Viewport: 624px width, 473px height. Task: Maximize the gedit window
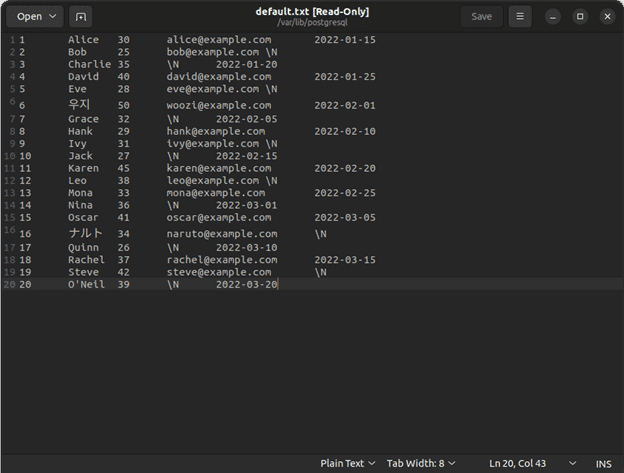(x=580, y=16)
